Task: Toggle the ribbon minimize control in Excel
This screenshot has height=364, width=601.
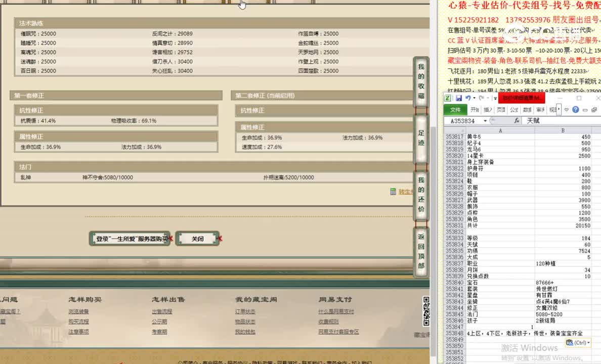Action: tap(586, 110)
